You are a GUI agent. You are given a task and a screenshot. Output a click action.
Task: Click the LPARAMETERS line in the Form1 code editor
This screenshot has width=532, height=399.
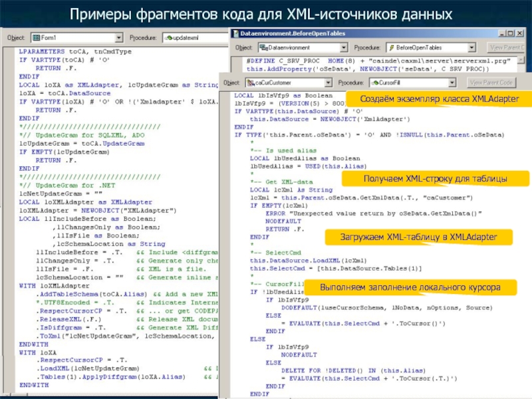pyautogui.click(x=74, y=51)
